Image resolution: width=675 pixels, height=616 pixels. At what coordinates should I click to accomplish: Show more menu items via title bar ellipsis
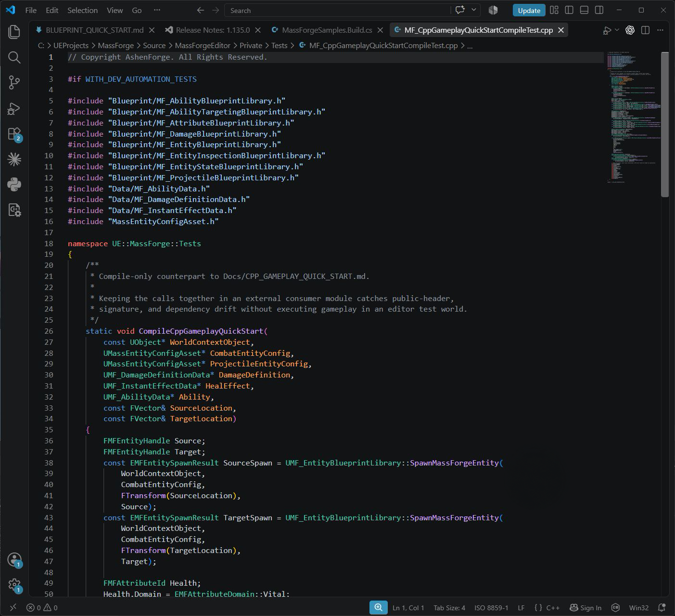157,10
